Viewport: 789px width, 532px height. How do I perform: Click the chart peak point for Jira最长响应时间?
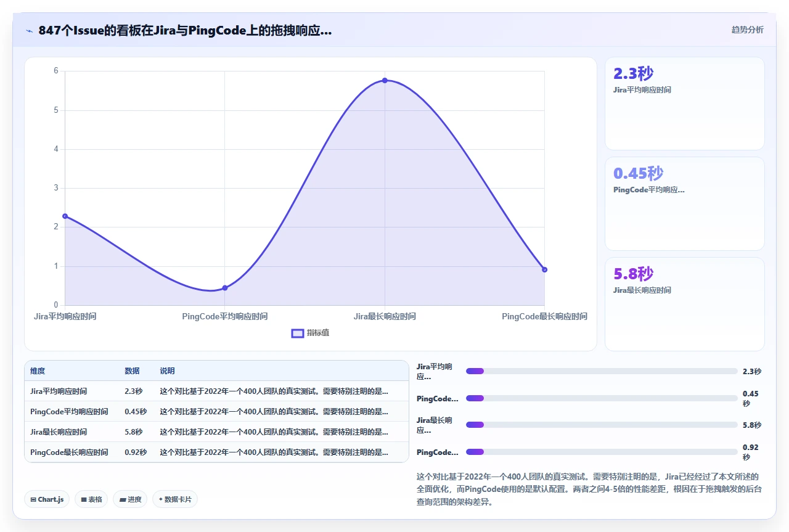tap(385, 80)
